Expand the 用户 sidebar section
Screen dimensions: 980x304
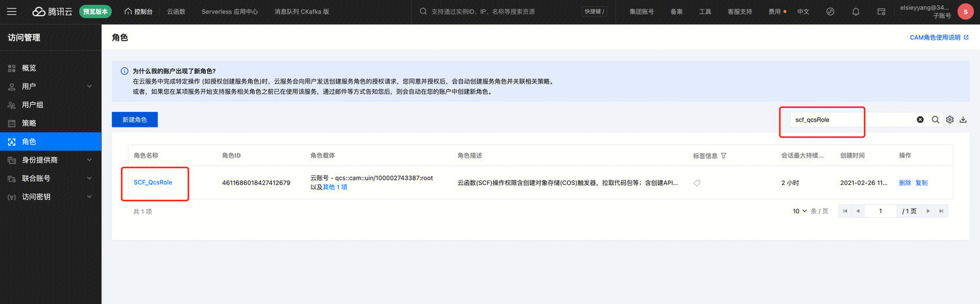(x=50, y=86)
